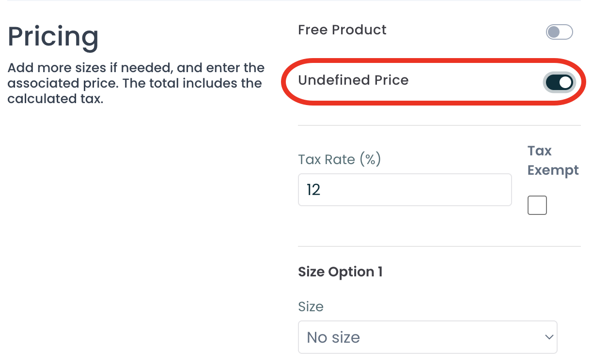Click the 'Free Product' label
This screenshot has height=364, width=592.
[342, 30]
